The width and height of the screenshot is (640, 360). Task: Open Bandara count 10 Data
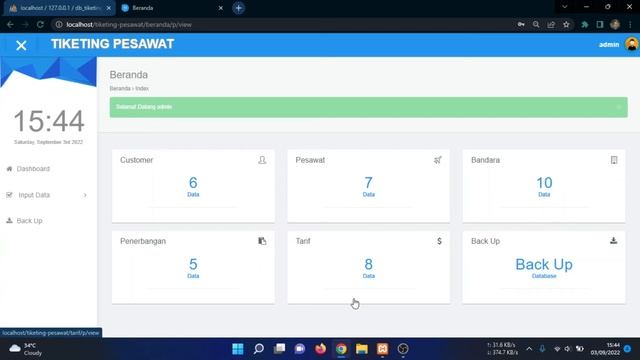(544, 186)
